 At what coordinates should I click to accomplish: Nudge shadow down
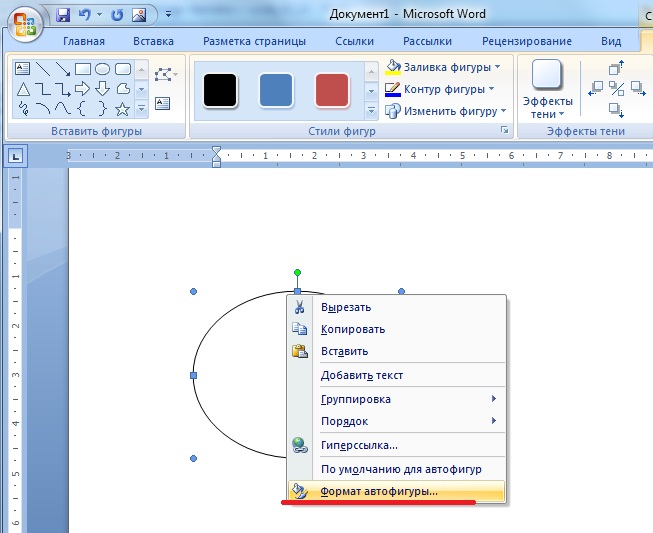pyautogui.click(x=616, y=110)
